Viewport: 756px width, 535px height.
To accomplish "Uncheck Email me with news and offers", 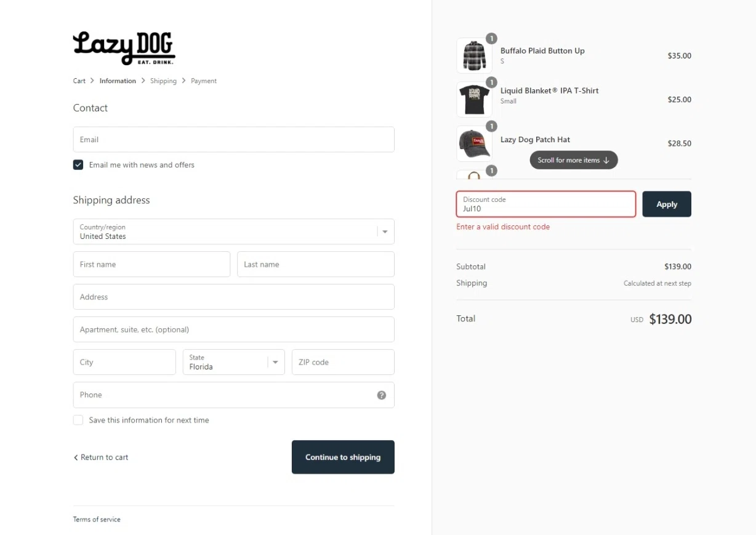I will click(78, 165).
